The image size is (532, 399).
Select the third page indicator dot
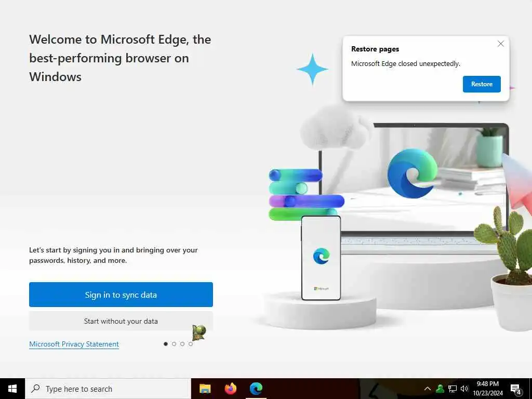(x=182, y=344)
